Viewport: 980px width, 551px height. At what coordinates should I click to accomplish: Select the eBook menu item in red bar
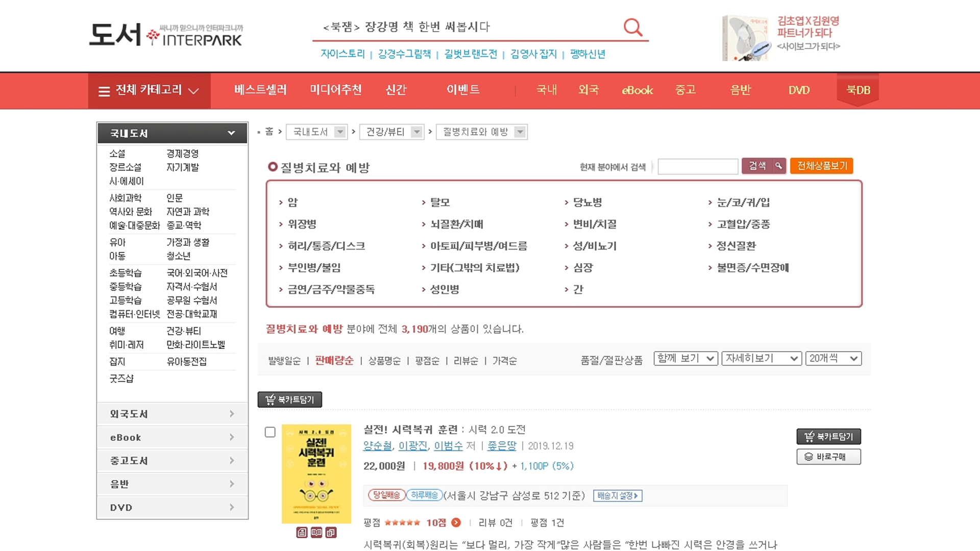[637, 90]
